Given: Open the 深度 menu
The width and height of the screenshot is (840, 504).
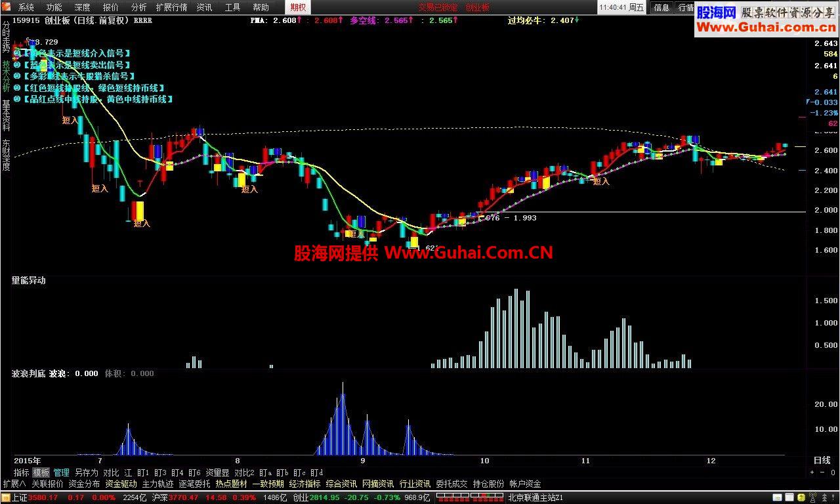Looking at the screenshot, I should [82, 7].
